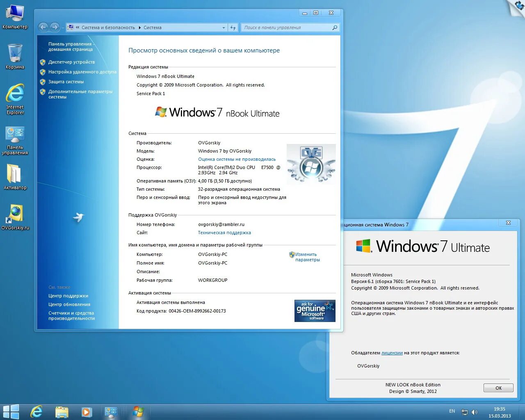The height and width of the screenshot is (420, 525).
Task: Open Дополнительные параметры системы
Action: (x=80, y=94)
